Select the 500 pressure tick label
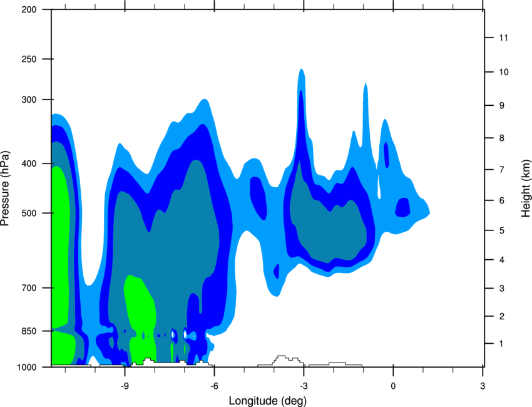 (x=29, y=213)
